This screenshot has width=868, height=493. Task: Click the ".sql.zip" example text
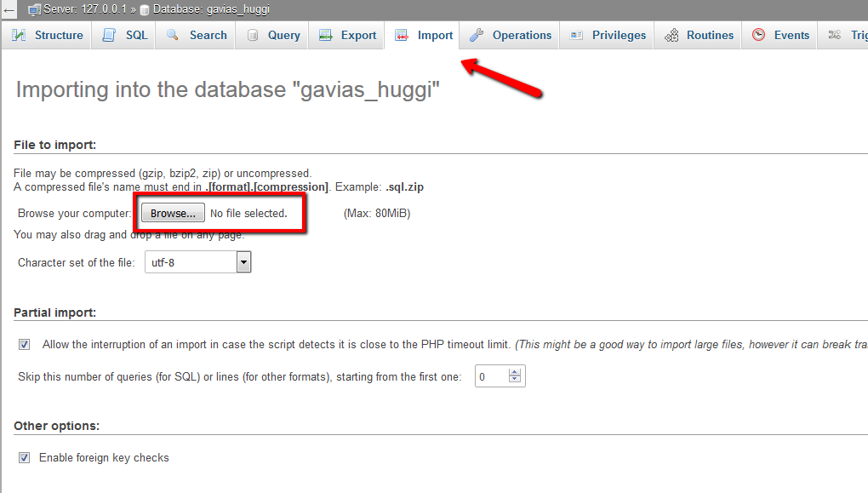point(405,187)
